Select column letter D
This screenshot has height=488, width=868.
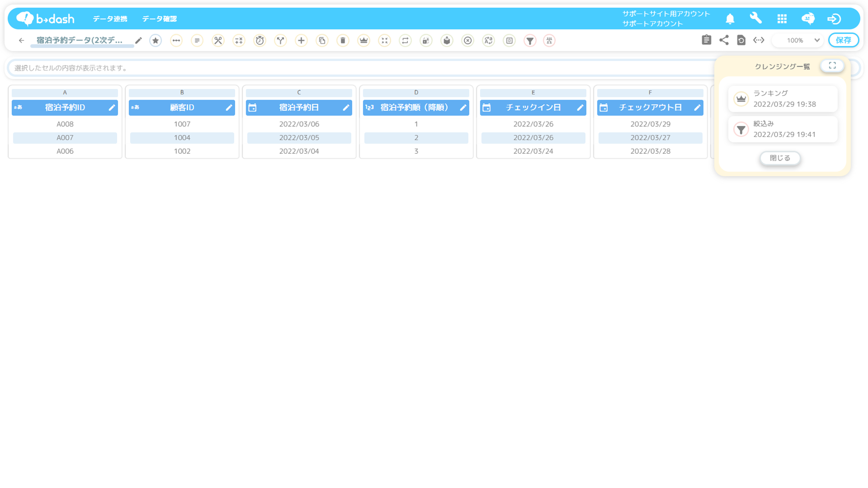(x=416, y=93)
